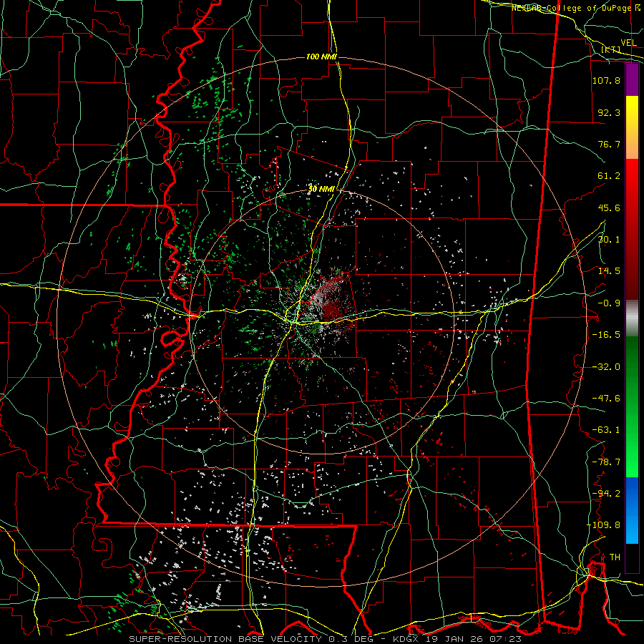Click the blue segment of the color bar
644x644 pixels.
632,510
